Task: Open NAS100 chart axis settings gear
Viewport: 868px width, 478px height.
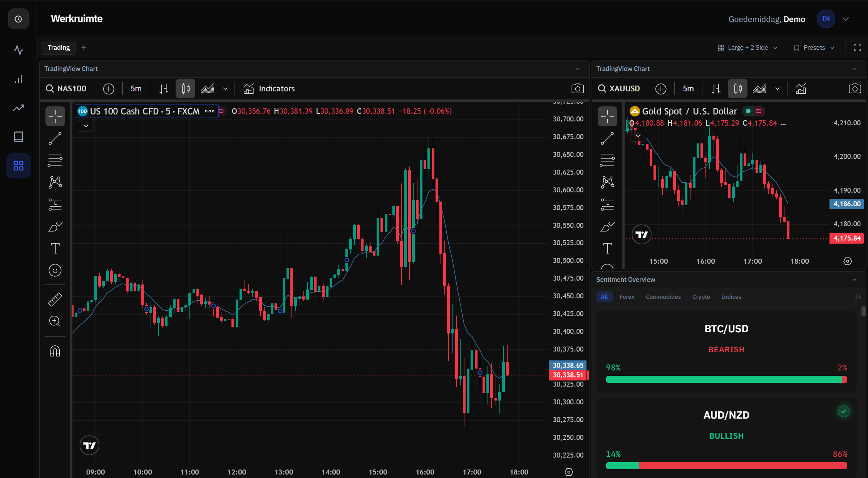Action: [569, 472]
